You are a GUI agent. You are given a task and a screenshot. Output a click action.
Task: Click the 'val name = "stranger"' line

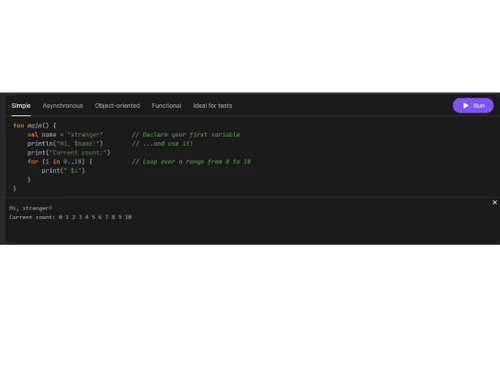[65, 135]
